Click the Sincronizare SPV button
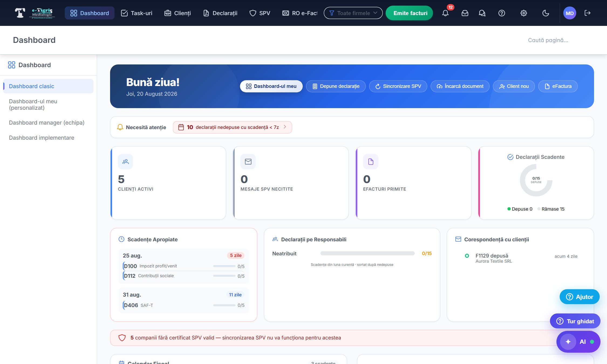Viewport: 607px width, 364px height. pyautogui.click(x=398, y=86)
